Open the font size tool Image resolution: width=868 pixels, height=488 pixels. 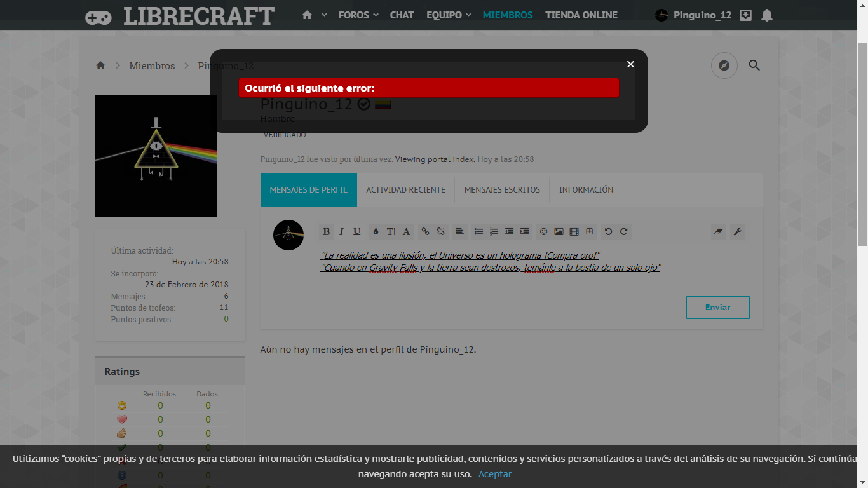(x=391, y=232)
